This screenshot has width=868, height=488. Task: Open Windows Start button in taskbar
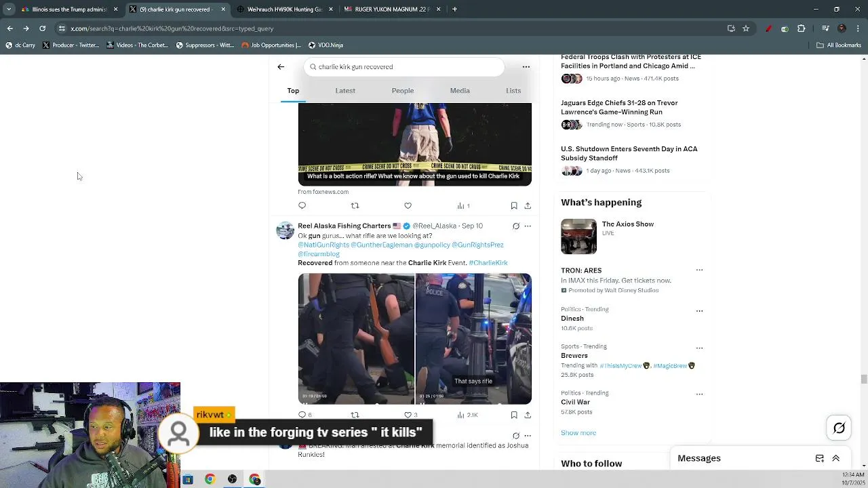click(x=188, y=479)
